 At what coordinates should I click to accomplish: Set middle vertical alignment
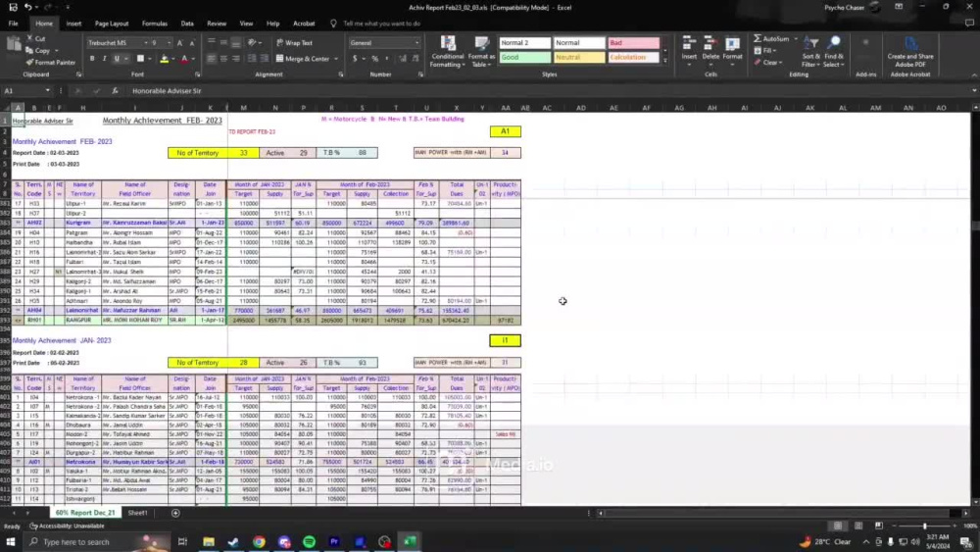point(223,43)
